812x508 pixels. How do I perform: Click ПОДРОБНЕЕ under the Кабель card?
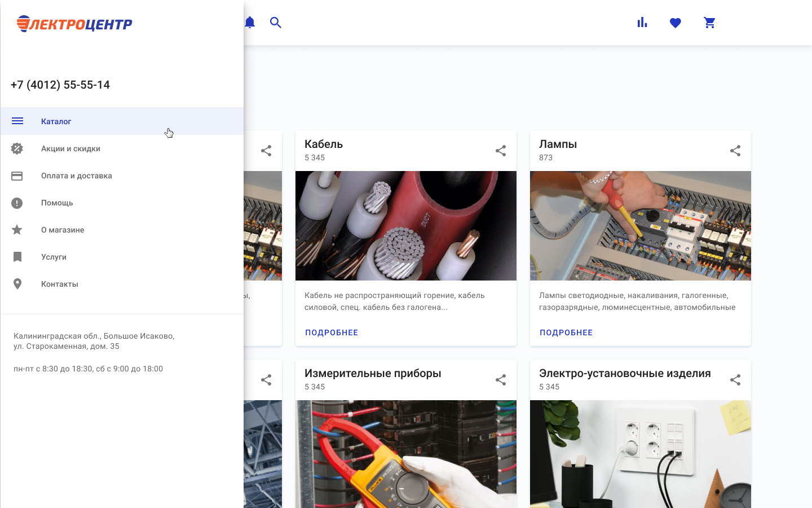(x=332, y=332)
